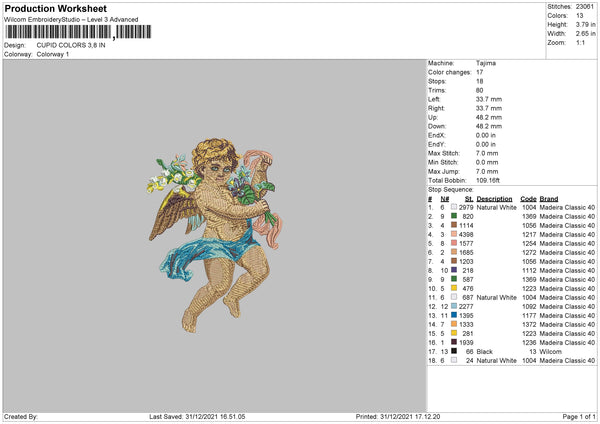
Task: Select the brown swatch in stop row 3
Action: coord(454,225)
